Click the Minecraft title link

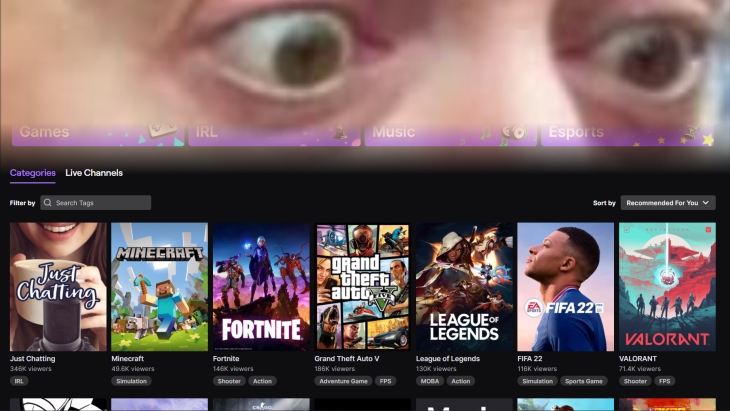click(x=128, y=358)
